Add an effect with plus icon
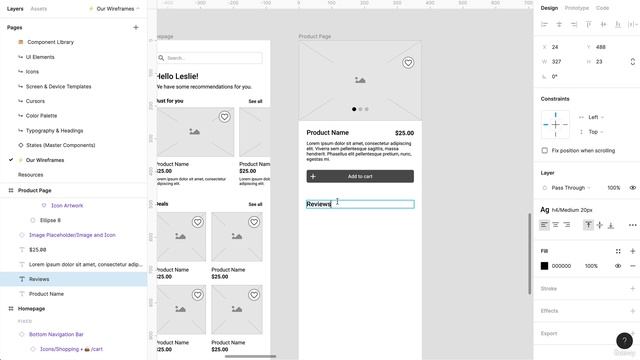The height and width of the screenshot is (360, 640). [633, 311]
